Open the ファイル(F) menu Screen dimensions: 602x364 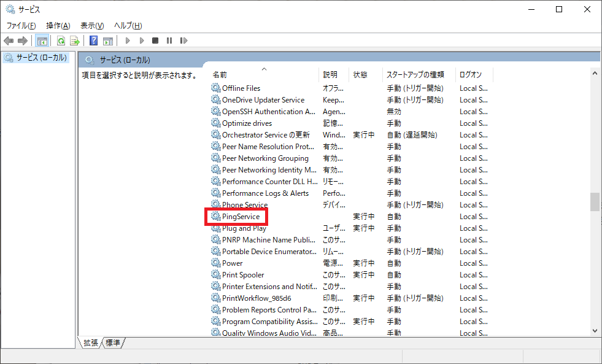pyautogui.click(x=21, y=25)
